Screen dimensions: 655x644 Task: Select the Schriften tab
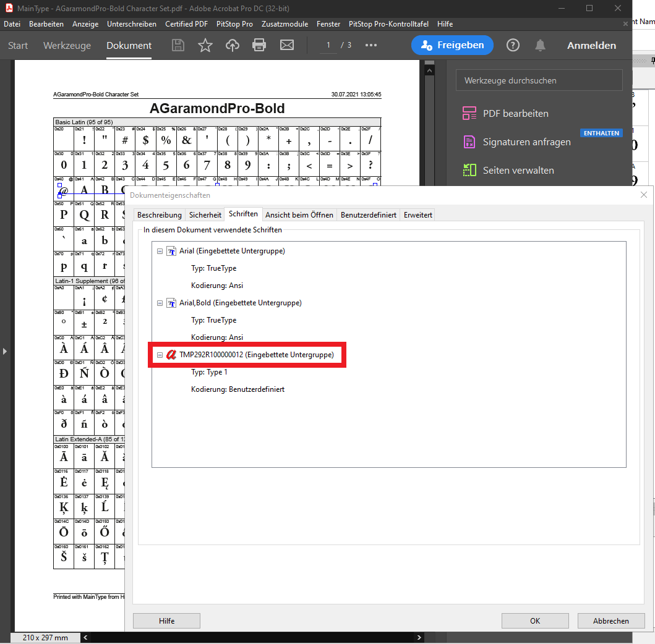(243, 214)
